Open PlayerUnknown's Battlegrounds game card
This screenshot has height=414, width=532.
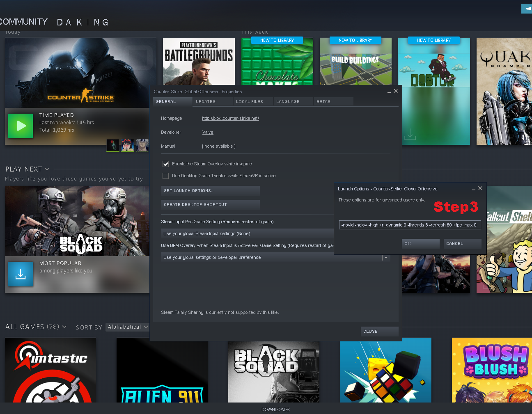(199, 62)
